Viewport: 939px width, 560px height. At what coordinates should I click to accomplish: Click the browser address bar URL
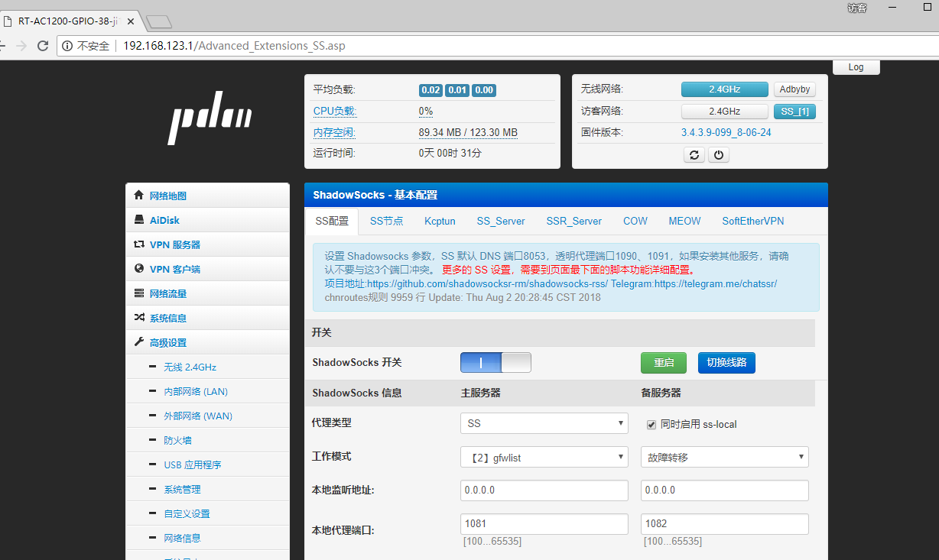coord(234,46)
